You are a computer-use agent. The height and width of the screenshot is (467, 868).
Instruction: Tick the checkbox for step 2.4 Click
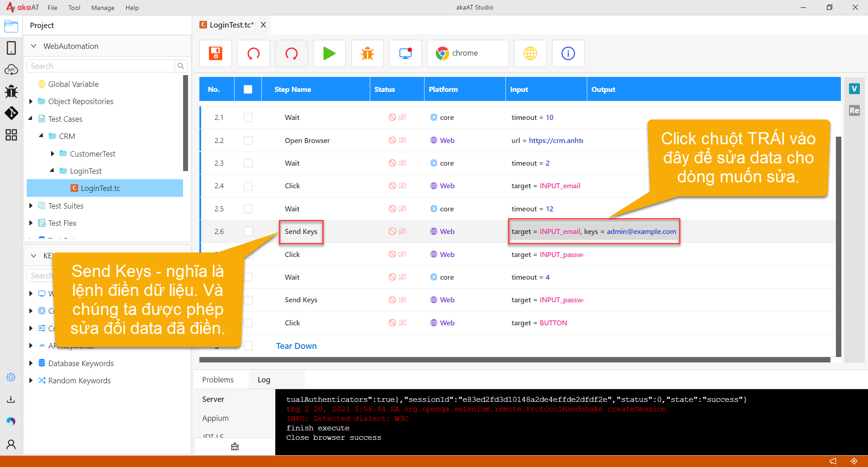tap(248, 186)
